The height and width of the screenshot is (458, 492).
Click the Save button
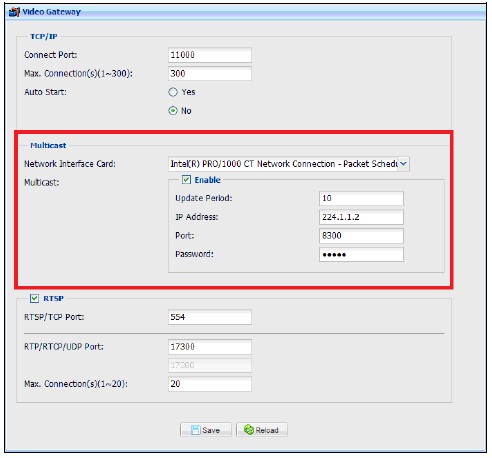(206, 430)
